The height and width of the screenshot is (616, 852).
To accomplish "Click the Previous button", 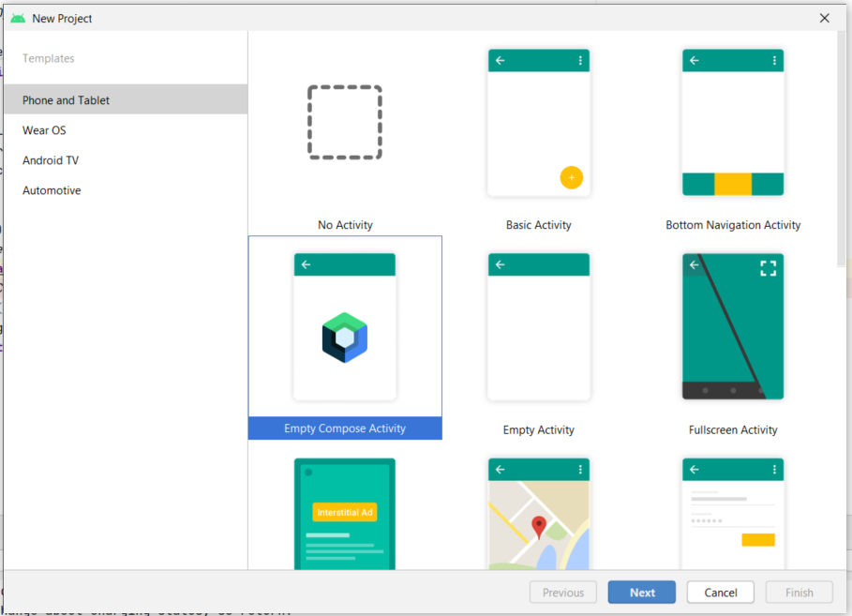I will coord(562,592).
